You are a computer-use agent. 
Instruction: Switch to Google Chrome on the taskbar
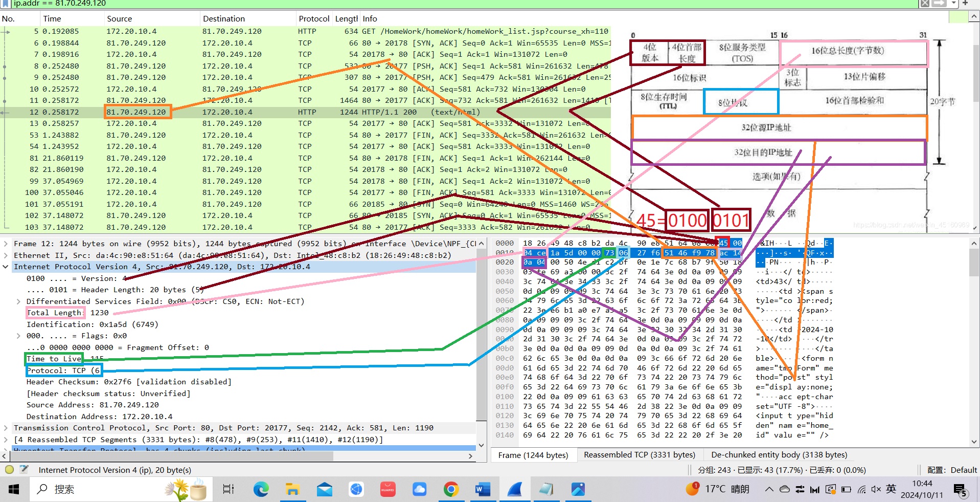tap(451, 489)
